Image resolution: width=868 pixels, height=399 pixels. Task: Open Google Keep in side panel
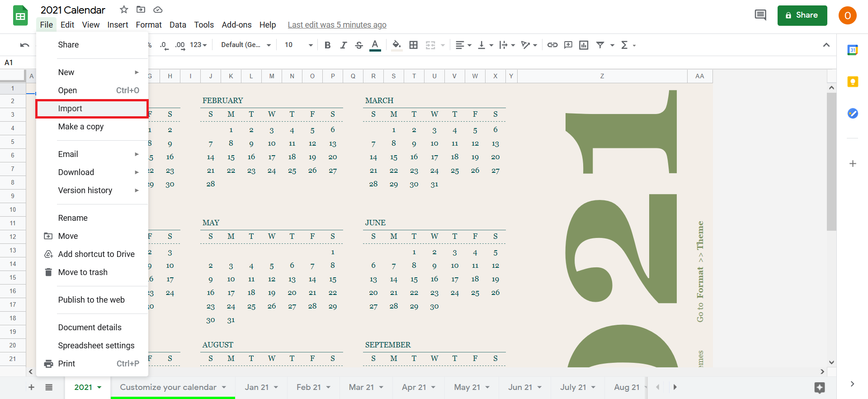pos(853,81)
